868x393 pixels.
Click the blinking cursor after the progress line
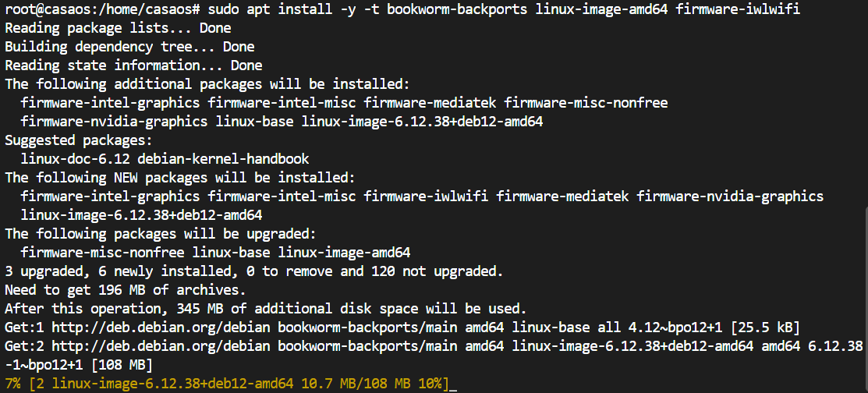(x=453, y=384)
